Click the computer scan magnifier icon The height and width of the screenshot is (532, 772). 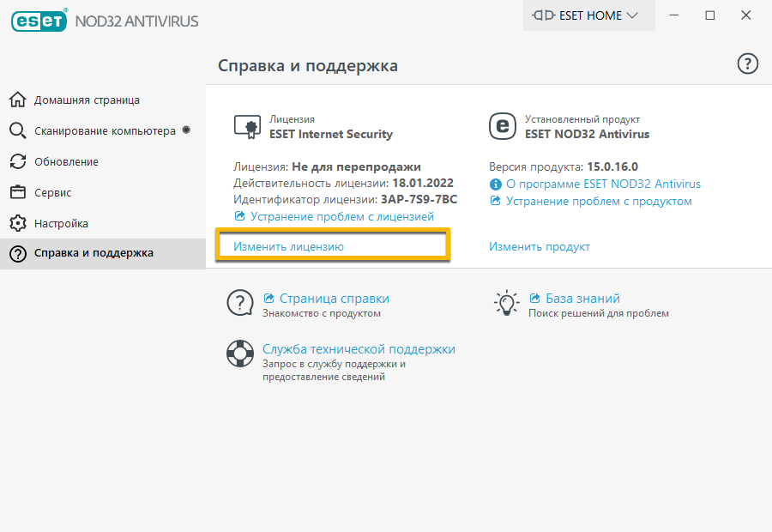click(17, 130)
